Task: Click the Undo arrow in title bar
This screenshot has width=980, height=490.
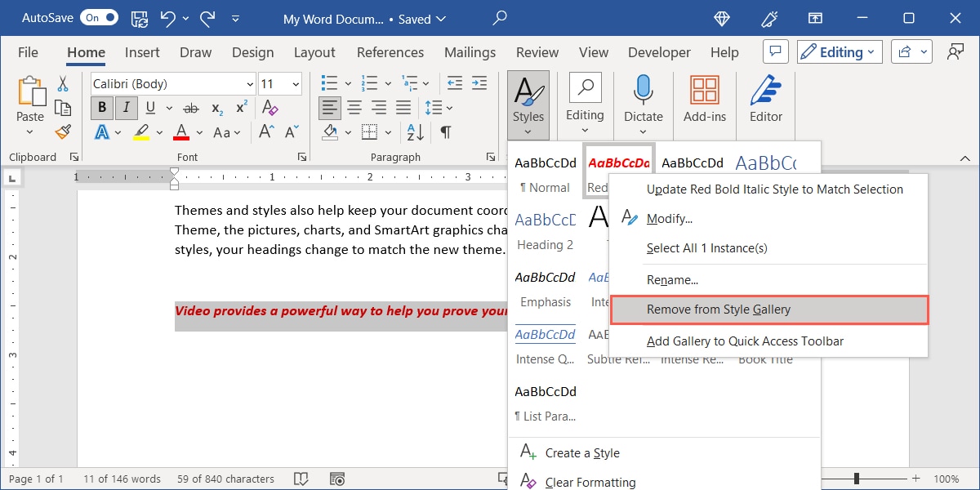Action: (x=168, y=19)
